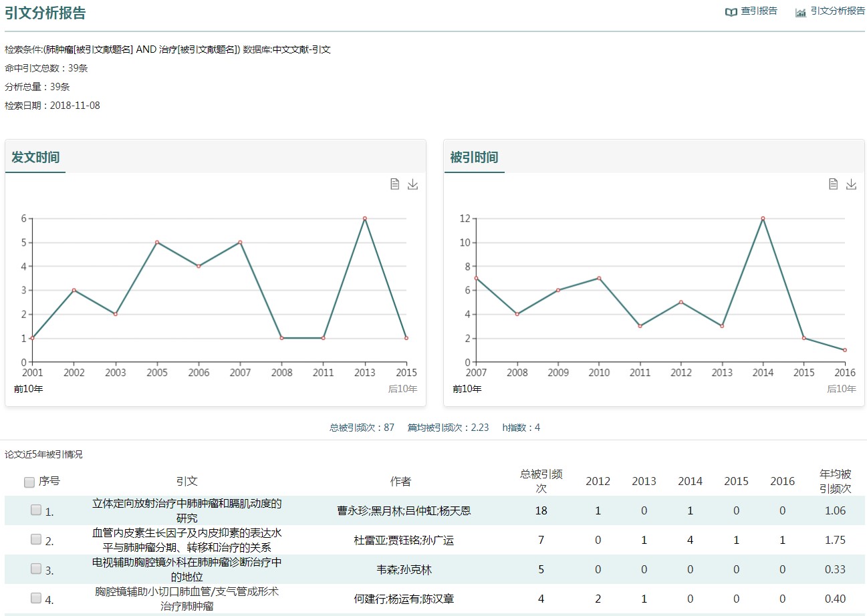Tick the checkbox for row 3
The height and width of the screenshot is (616, 867).
pos(36,569)
